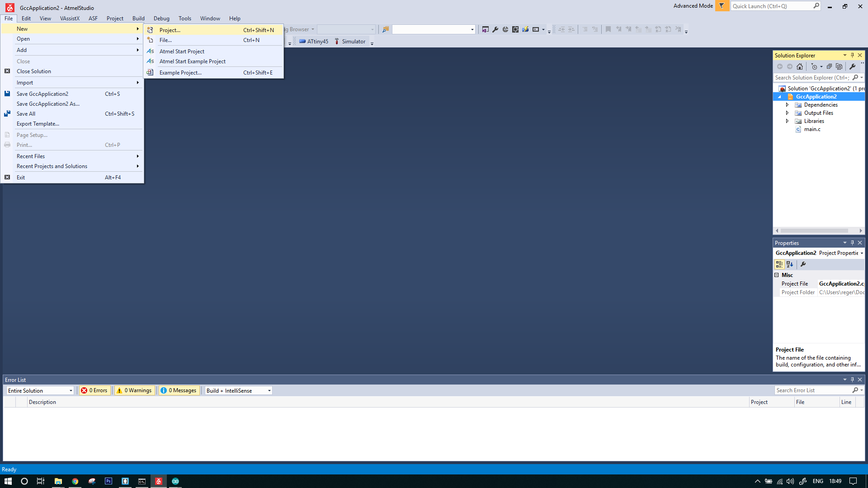Open the Device Programming wrench toolbar icon

point(495,29)
